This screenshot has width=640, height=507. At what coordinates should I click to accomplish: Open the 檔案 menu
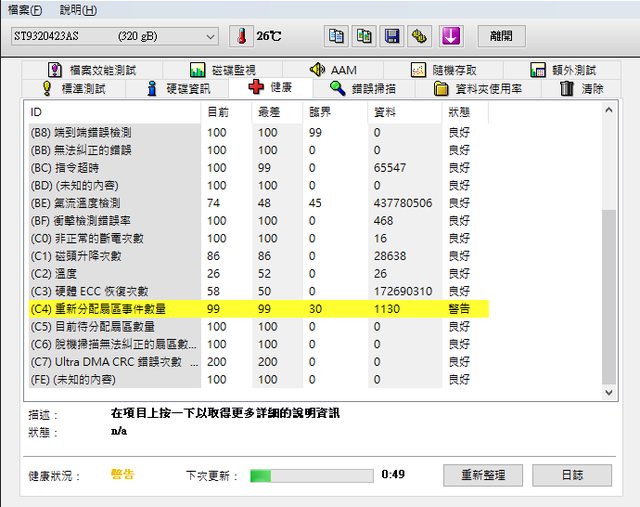tap(23, 10)
